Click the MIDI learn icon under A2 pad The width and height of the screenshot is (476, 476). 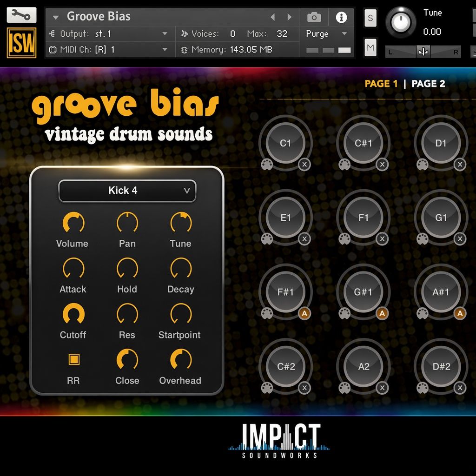pyautogui.click(x=344, y=388)
